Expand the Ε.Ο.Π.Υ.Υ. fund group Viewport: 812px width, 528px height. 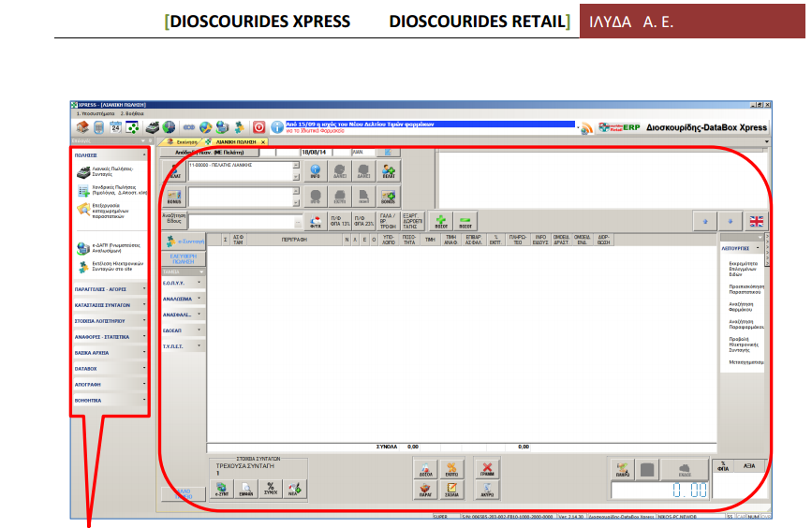pyautogui.click(x=183, y=283)
